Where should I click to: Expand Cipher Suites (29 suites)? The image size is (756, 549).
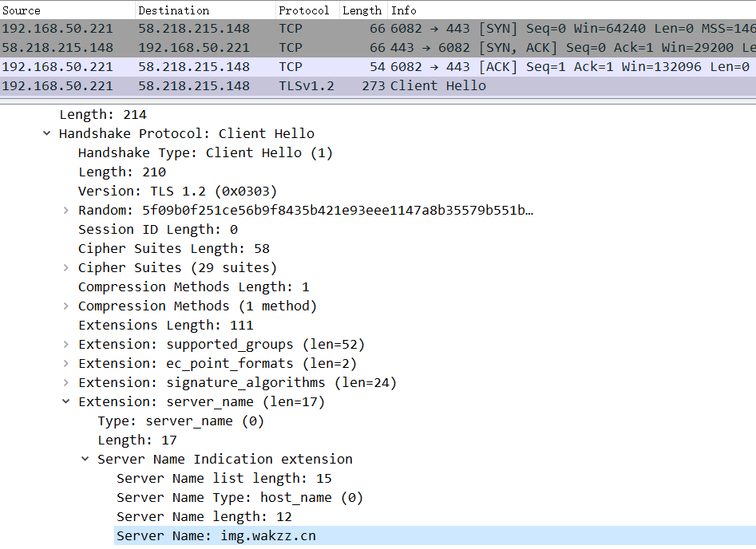pos(66,267)
